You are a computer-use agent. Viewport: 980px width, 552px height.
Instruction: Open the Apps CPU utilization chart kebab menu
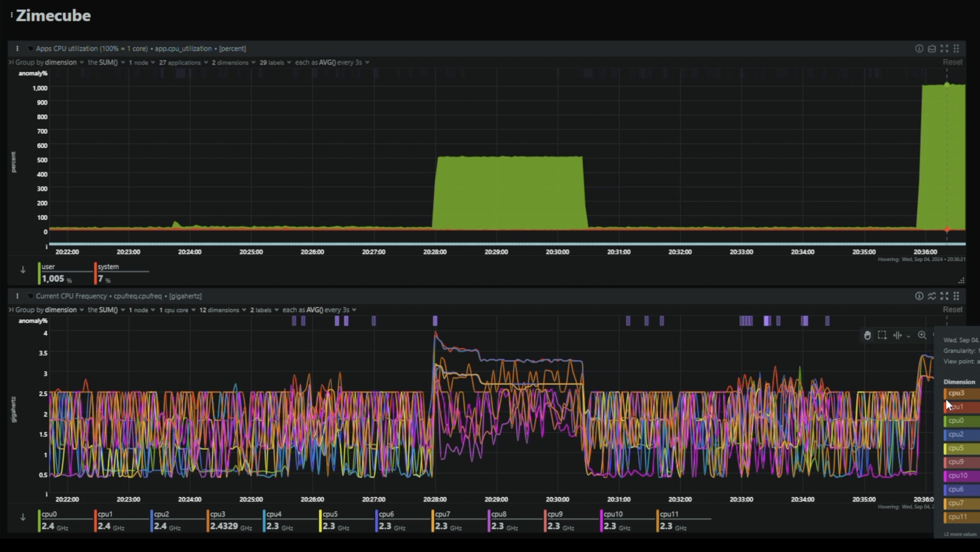pyautogui.click(x=17, y=49)
